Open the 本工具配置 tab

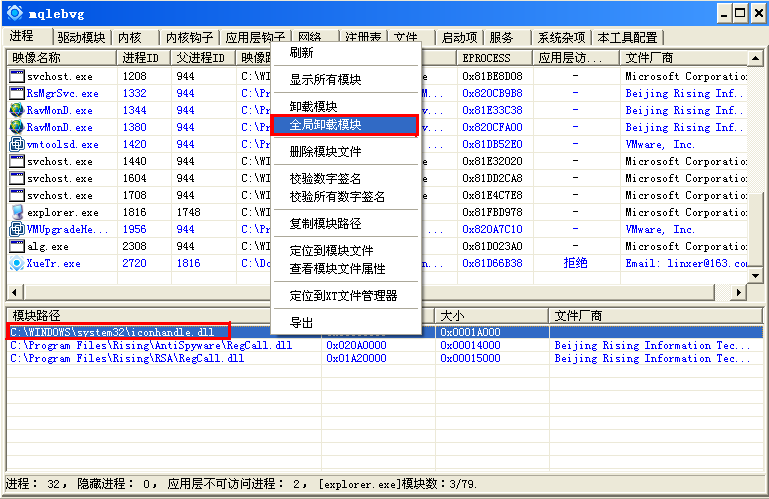pyautogui.click(x=628, y=37)
